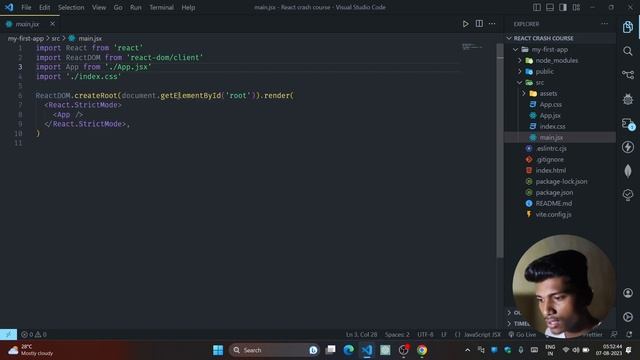Change end of line sequence LF
This screenshot has height=360, width=640.
pyautogui.click(x=444, y=334)
